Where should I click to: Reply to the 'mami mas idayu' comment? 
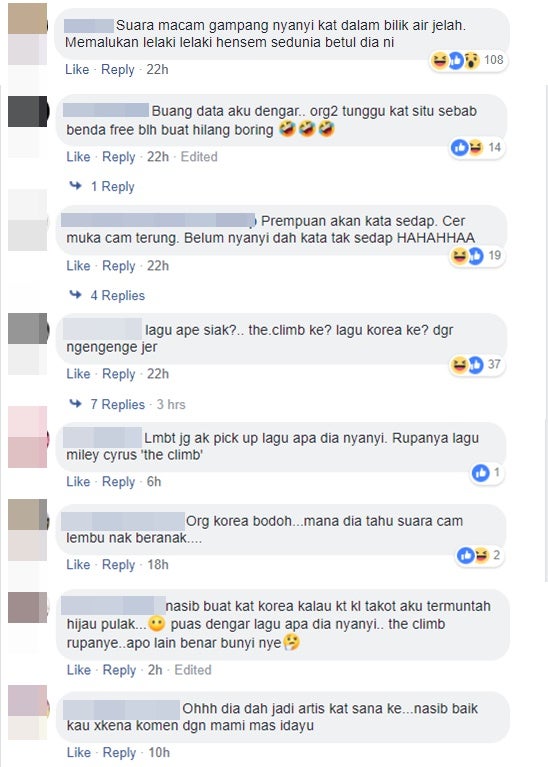tap(119, 753)
